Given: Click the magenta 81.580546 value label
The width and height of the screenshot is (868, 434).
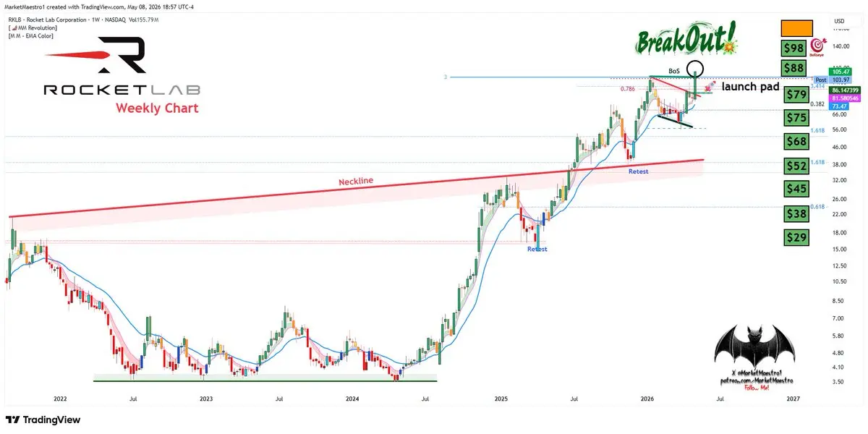Looking at the screenshot, I should coord(844,98).
